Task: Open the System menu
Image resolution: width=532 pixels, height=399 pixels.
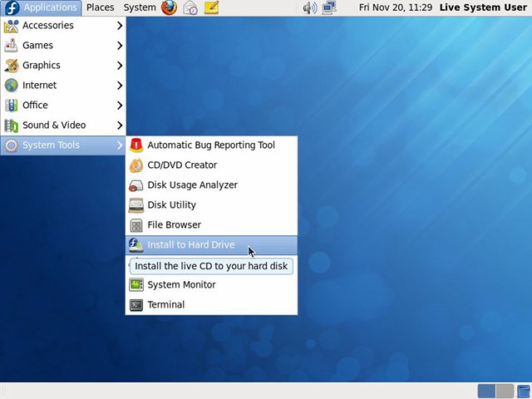Action: (x=140, y=7)
